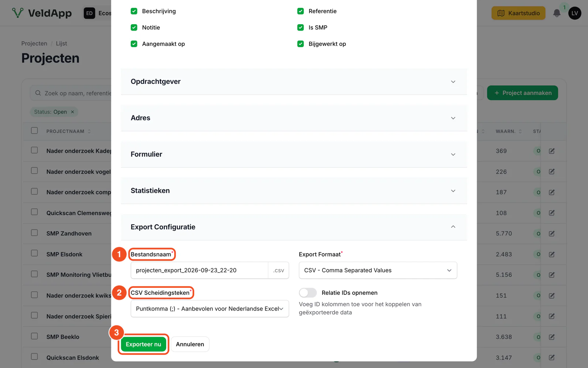This screenshot has height=368, width=588.
Task: Click the LV user avatar
Action: 575,13
